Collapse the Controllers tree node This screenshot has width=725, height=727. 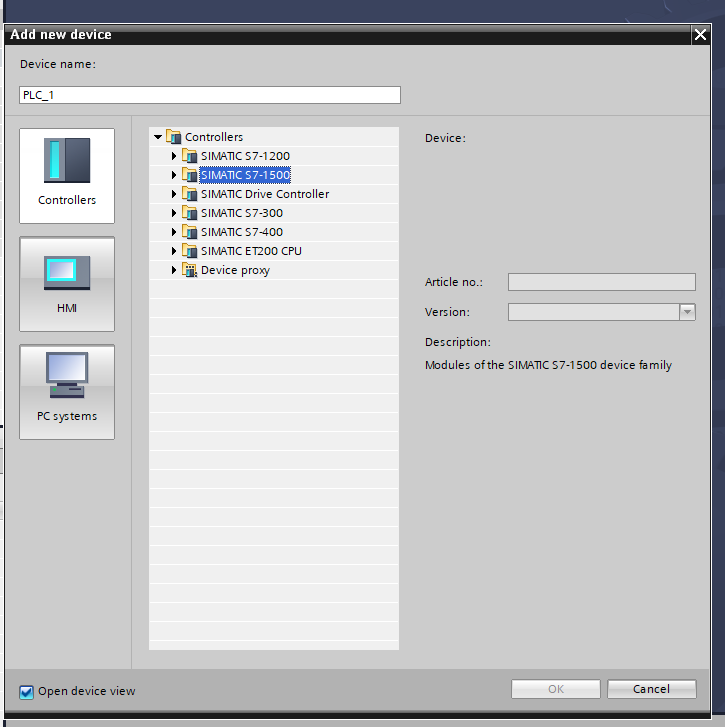[x=158, y=137]
